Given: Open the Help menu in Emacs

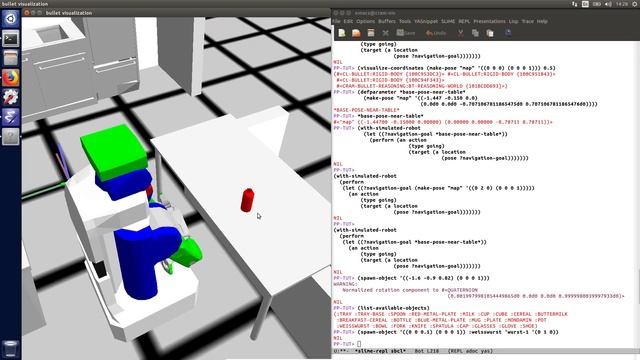Looking at the screenshot, I should click(x=542, y=21).
